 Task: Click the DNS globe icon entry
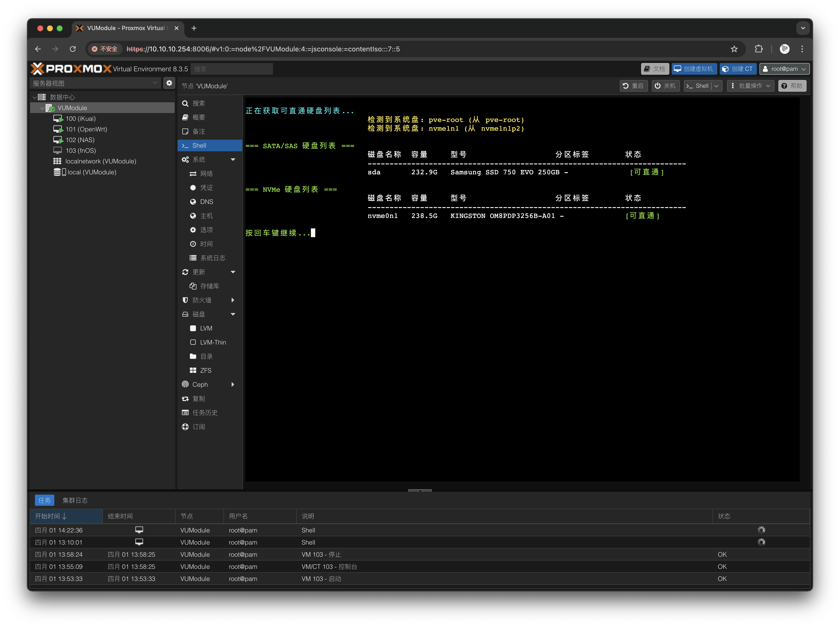193,202
